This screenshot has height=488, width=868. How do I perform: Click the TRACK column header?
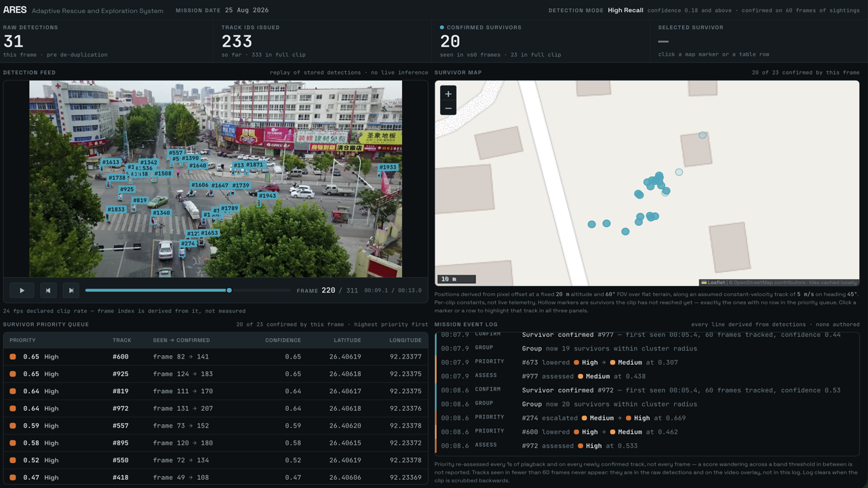(122, 340)
